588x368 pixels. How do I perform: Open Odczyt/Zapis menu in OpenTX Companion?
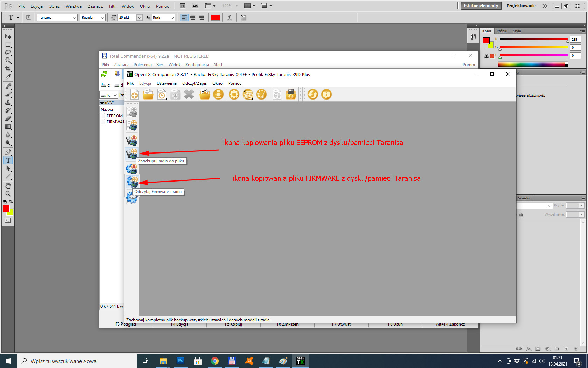(195, 83)
